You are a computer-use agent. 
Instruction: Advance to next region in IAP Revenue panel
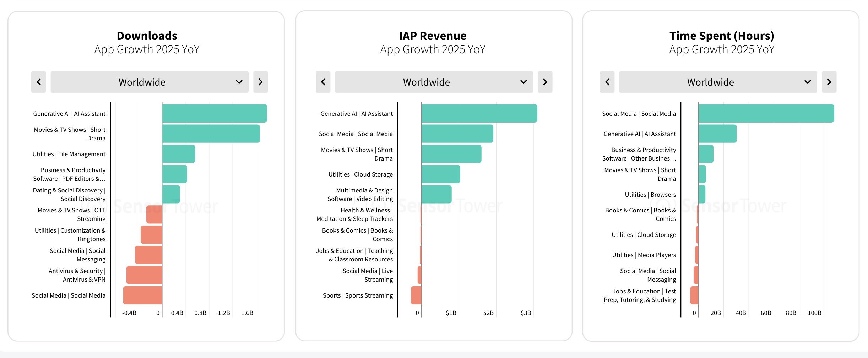(545, 82)
